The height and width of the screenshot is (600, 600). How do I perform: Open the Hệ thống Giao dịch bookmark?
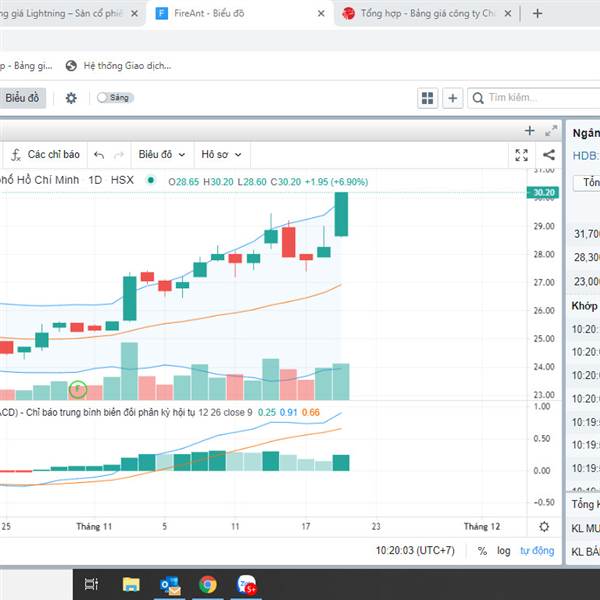(x=118, y=66)
